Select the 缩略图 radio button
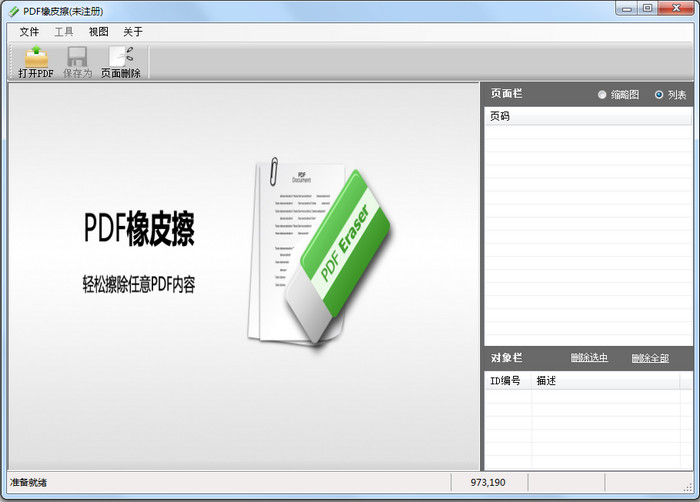The height and width of the screenshot is (502, 700). 602,95
